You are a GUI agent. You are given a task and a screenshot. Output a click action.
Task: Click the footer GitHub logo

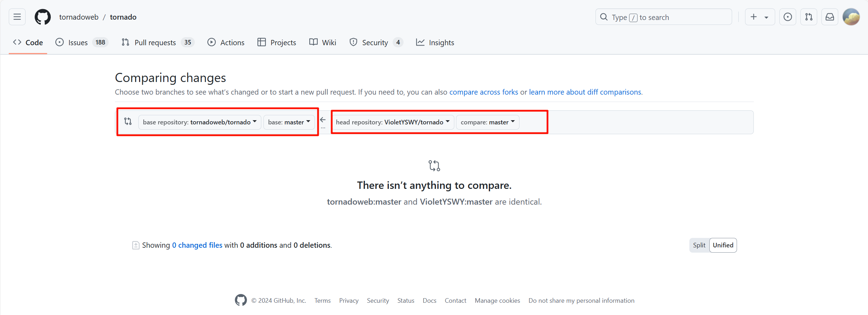click(x=241, y=300)
